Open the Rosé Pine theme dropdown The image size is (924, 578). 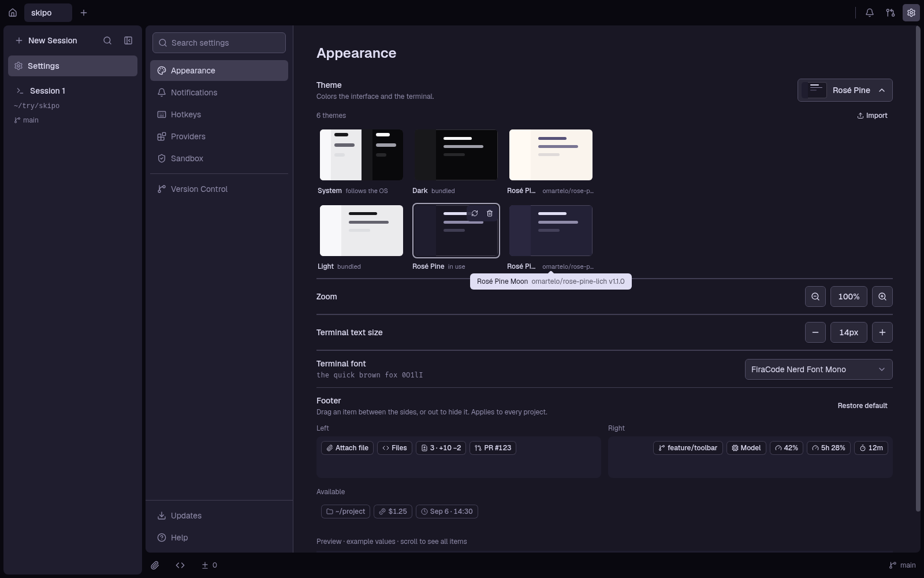coord(845,90)
